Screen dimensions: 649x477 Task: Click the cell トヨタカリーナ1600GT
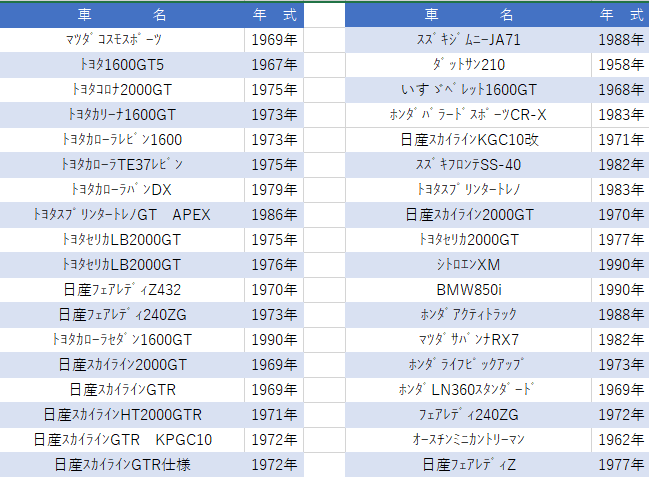[122, 115]
